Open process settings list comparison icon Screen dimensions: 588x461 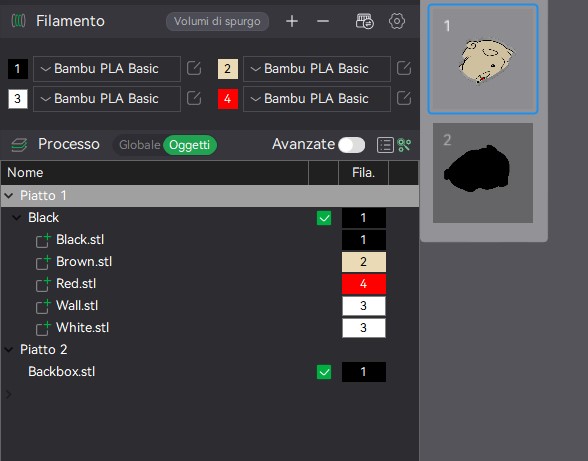click(385, 145)
